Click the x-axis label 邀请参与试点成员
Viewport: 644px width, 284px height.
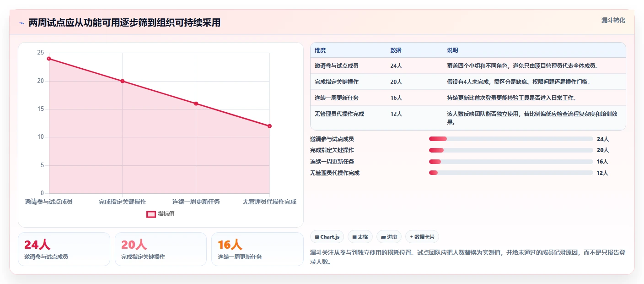(x=49, y=202)
